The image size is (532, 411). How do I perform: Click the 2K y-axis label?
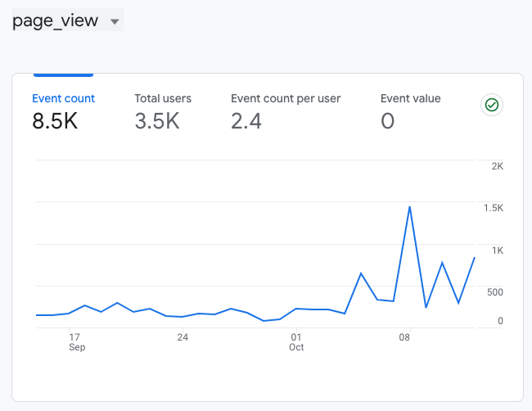pyautogui.click(x=497, y=166)
